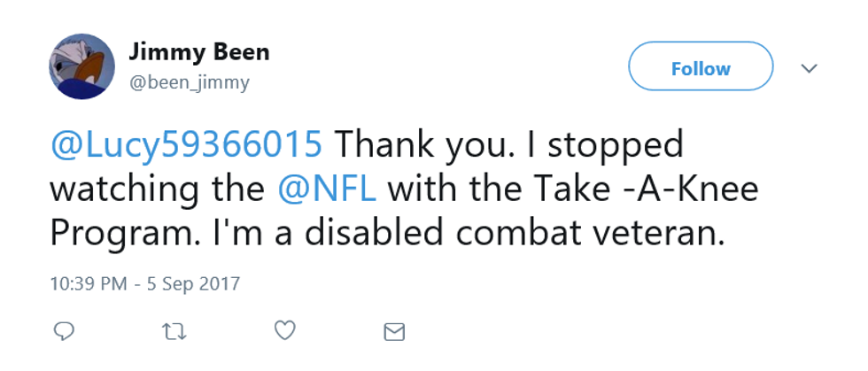Visit the @been_jimmy handle
The height and width of the screenshot is (371, 868).
coord(190,83)
